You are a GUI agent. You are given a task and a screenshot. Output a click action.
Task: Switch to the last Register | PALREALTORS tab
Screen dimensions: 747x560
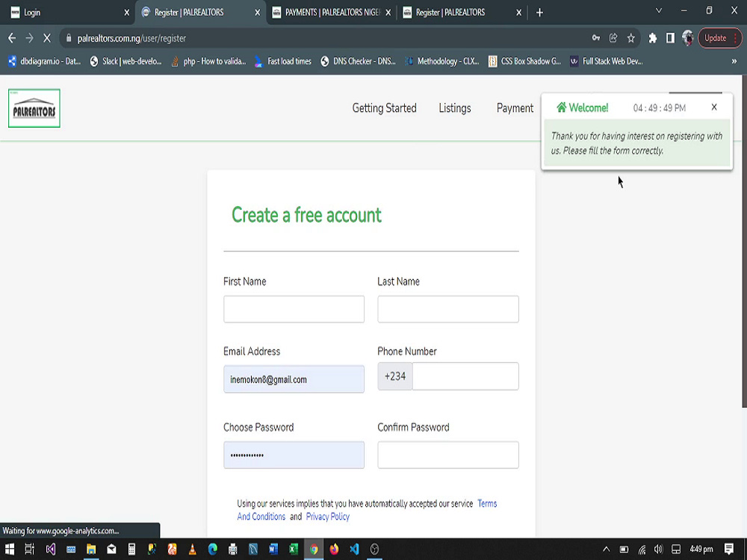[461, 13]
